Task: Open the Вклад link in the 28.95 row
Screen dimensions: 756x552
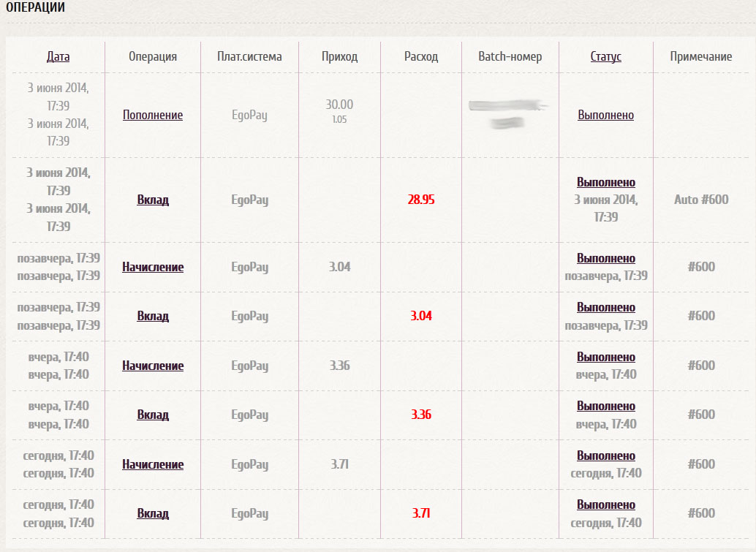Action: (x=153, y=200)
